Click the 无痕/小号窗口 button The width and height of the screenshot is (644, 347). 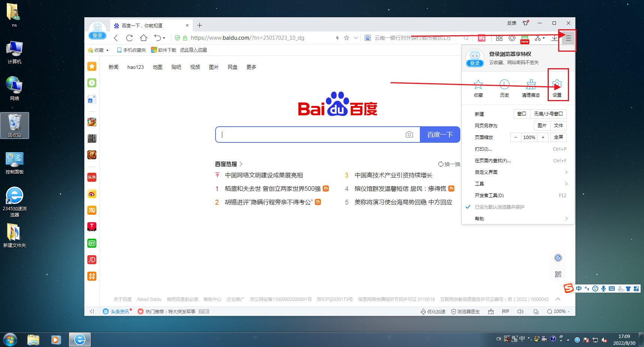coord(548,114)
